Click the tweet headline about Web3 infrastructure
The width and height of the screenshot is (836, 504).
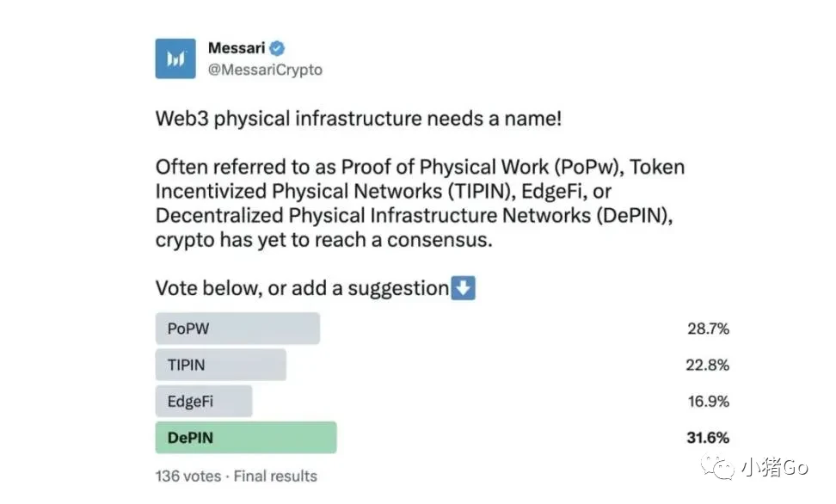(358, 118)
